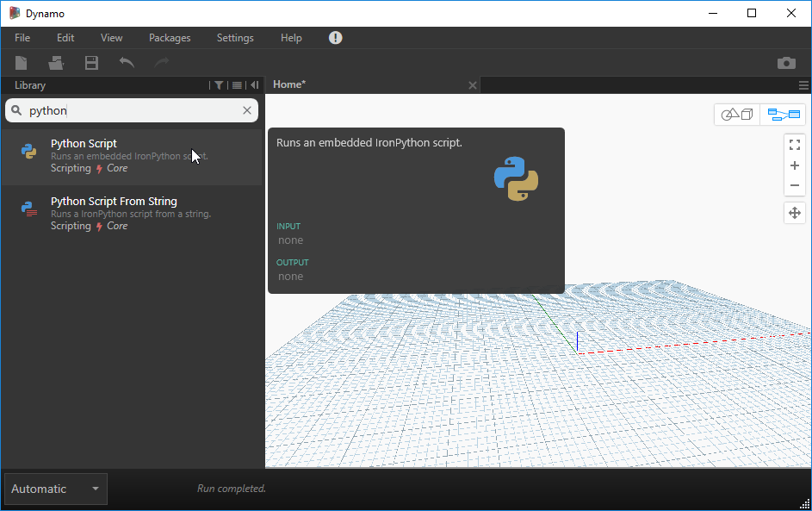
Task: Zoom out using the minus icon
Action: coord(794,185)
